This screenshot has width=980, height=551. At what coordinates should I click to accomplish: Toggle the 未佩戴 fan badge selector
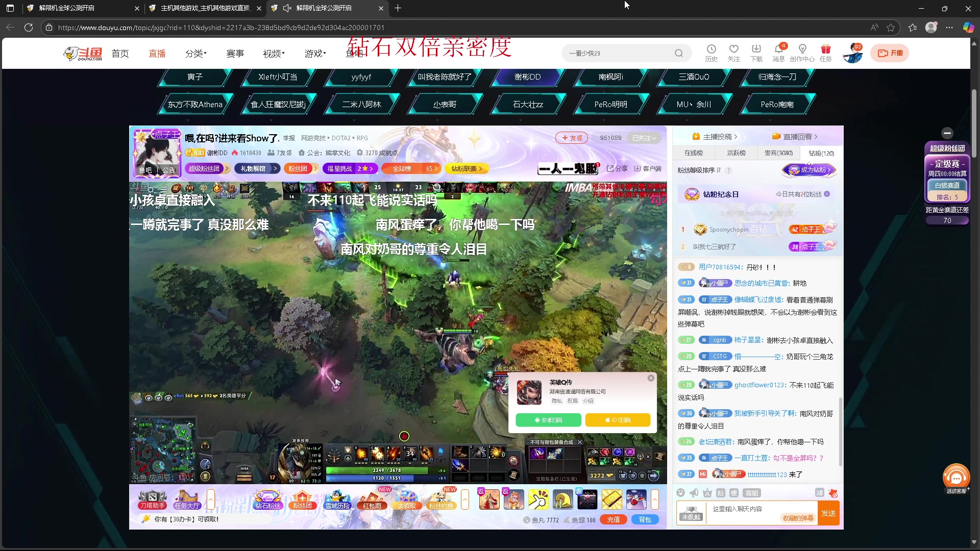point(692,513)
